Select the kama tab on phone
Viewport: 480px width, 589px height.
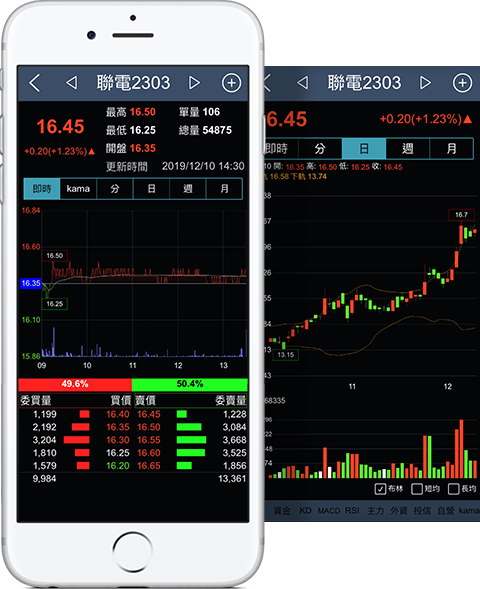[x=78, y=189]
